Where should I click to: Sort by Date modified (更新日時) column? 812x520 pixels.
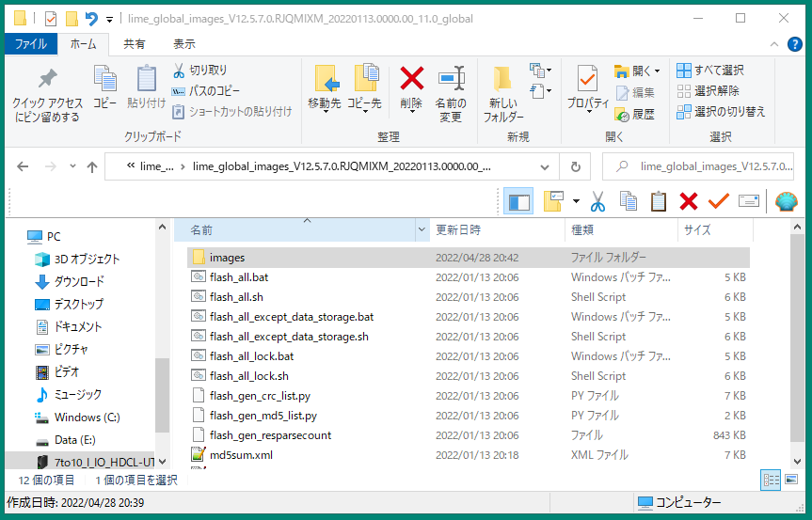[497, 230]
